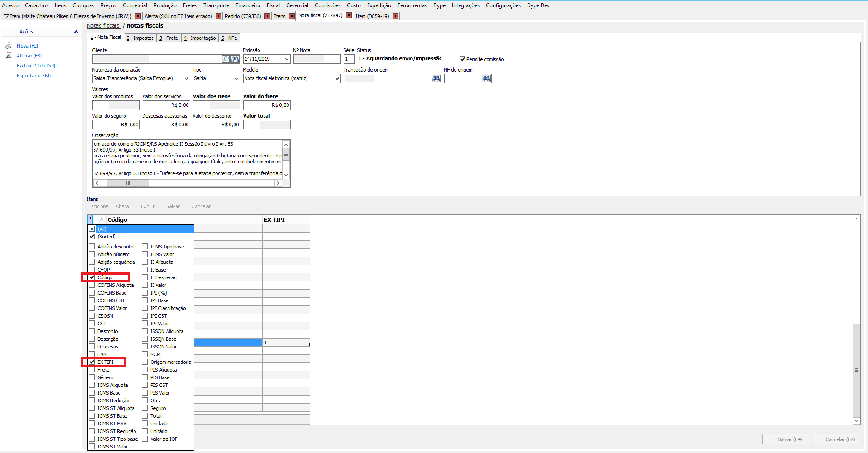This screenshot has width=868, height=453.
Task: Click the Valor do frete field
Action: point(267,105)
